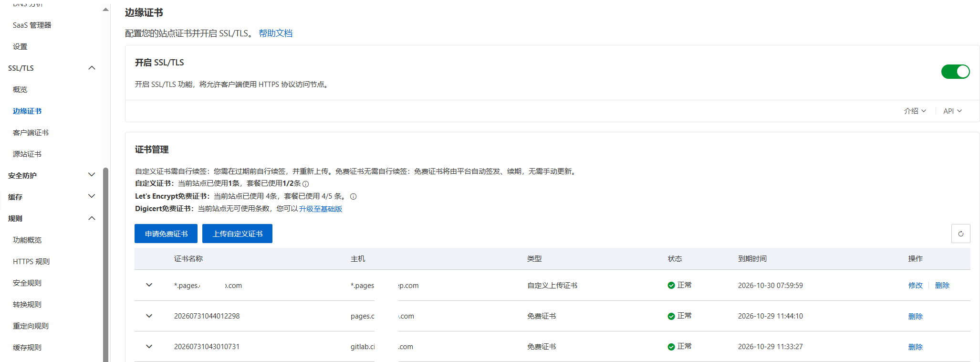Image resolution: width=980 pixels, height=362 pixels.
Task: Open SaaS 管理器 in sidebar
Action: click(32, 25)
